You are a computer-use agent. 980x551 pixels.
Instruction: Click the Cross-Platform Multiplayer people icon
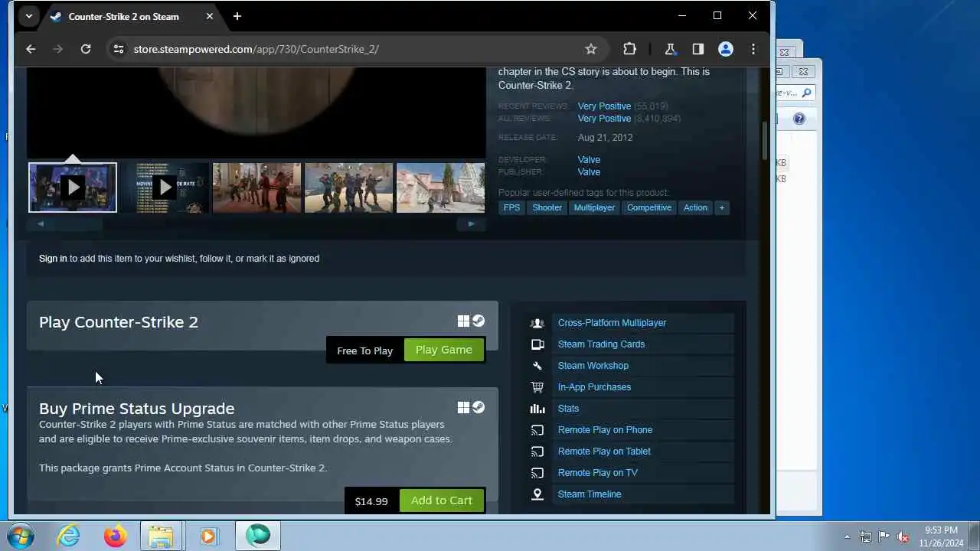click(x=537, y=323)
